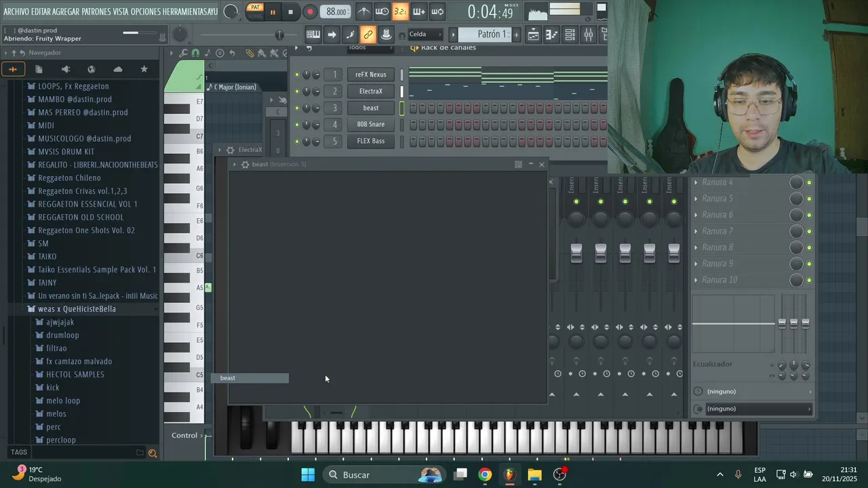The height and width of the screenshot is (488, 868).
Task: Switch to PAT pattern mode
Action: click(x=255, y=7)
